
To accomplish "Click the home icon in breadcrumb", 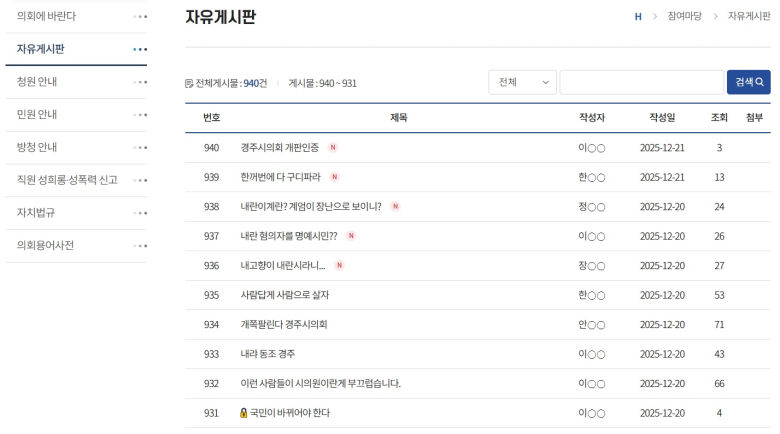I will coord(638,17).
